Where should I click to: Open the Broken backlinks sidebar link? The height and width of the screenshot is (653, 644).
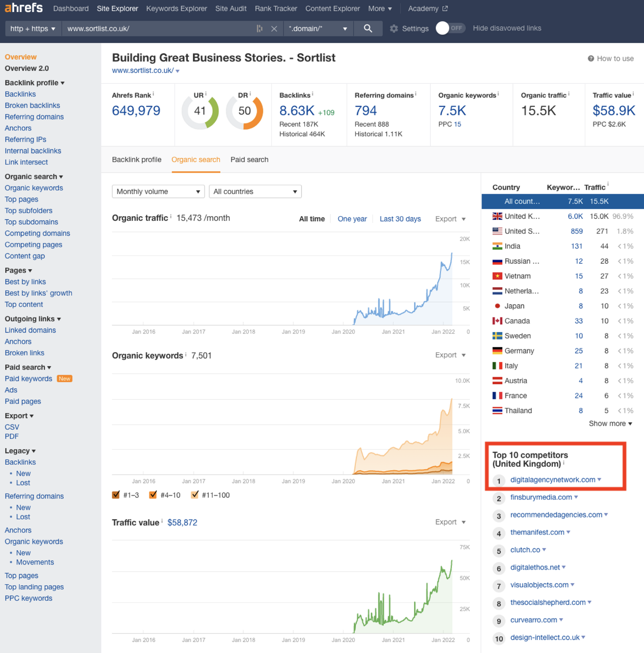coord(32,105)
